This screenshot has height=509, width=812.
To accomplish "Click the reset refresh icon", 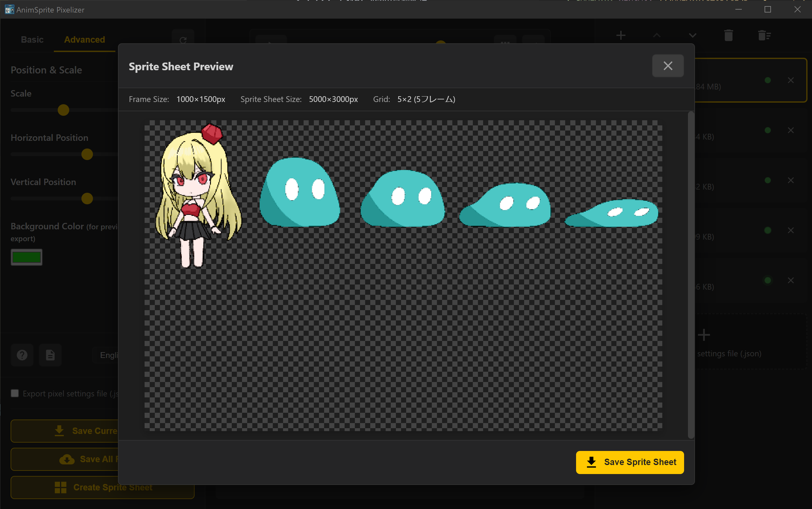I will click(x=183, y=40).
